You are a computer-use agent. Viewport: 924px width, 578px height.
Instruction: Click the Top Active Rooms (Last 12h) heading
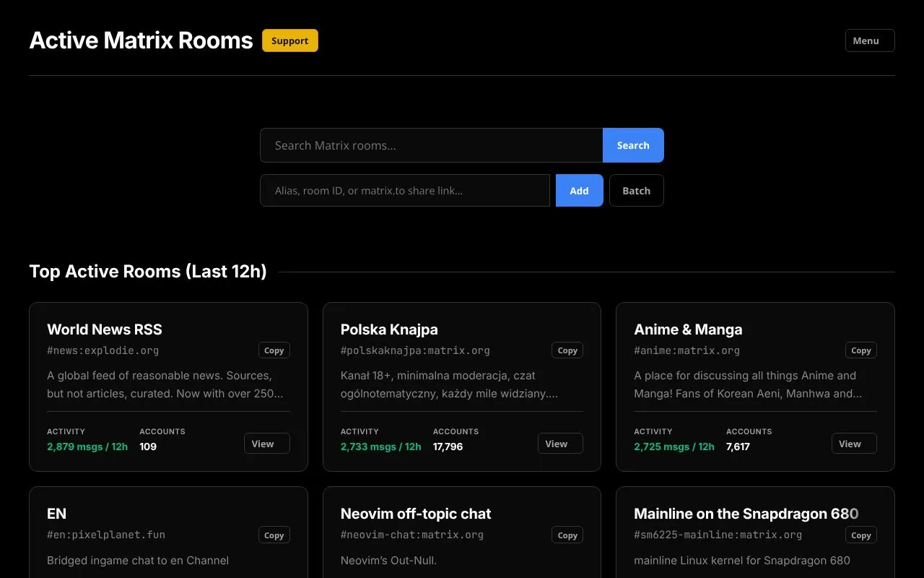tap(148, 272)
